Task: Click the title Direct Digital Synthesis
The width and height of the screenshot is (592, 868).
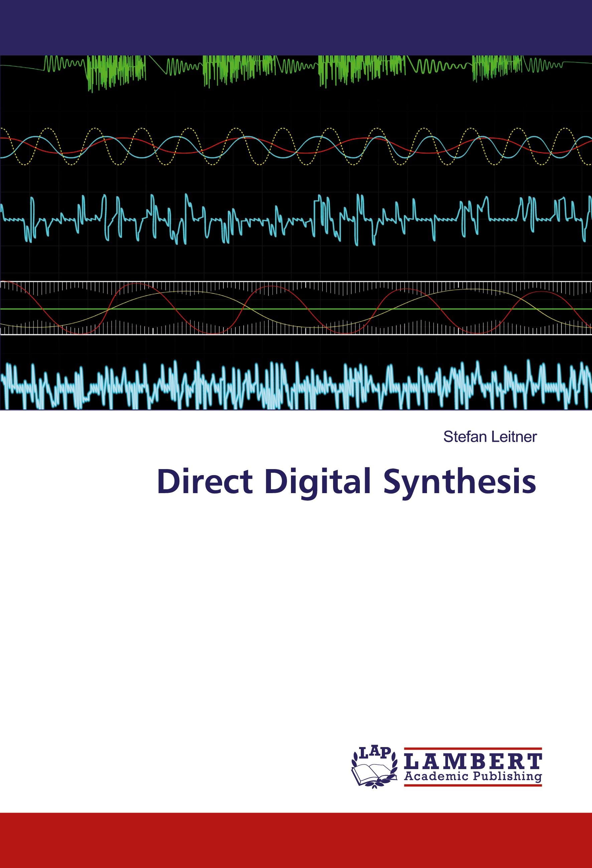Action: (347, 484)
